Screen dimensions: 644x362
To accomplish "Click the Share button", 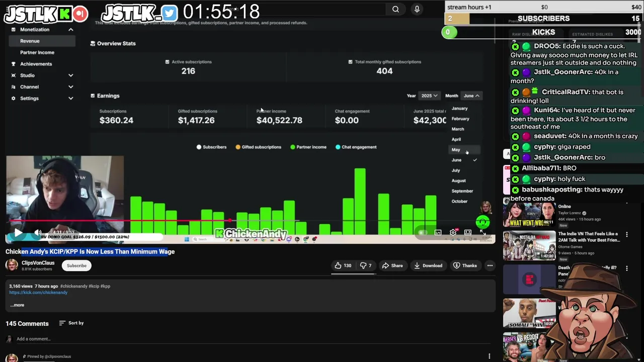I will tap(392, 265).
